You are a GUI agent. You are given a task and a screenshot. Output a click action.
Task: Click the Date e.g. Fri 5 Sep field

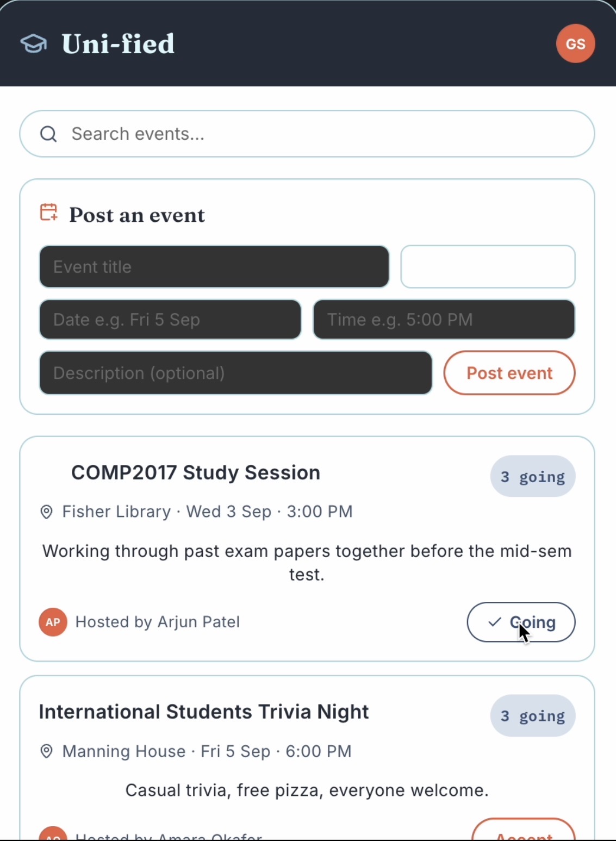(x=170, y=319)
